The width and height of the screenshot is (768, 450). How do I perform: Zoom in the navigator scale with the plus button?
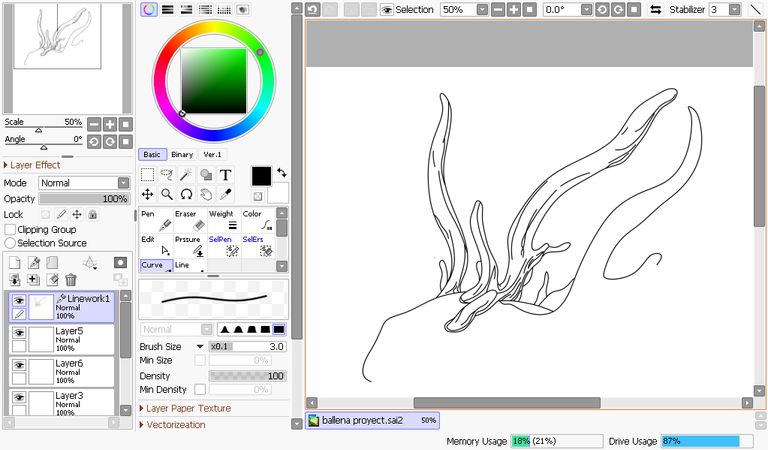pos(110,124)
